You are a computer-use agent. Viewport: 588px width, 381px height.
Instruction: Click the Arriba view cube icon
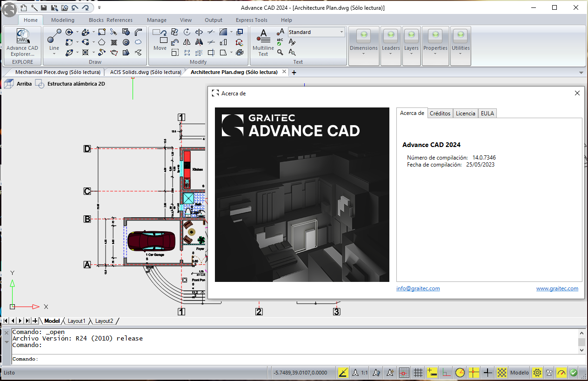[9, 84]
